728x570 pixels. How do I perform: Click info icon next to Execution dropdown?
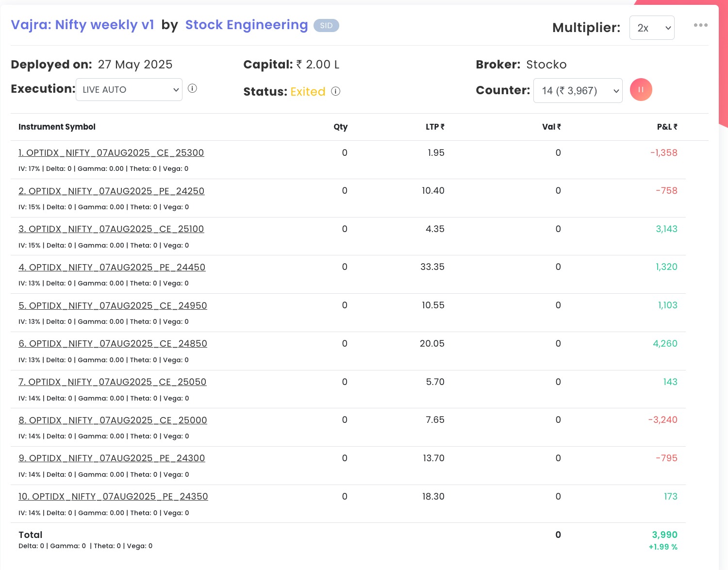click(192, 88)
